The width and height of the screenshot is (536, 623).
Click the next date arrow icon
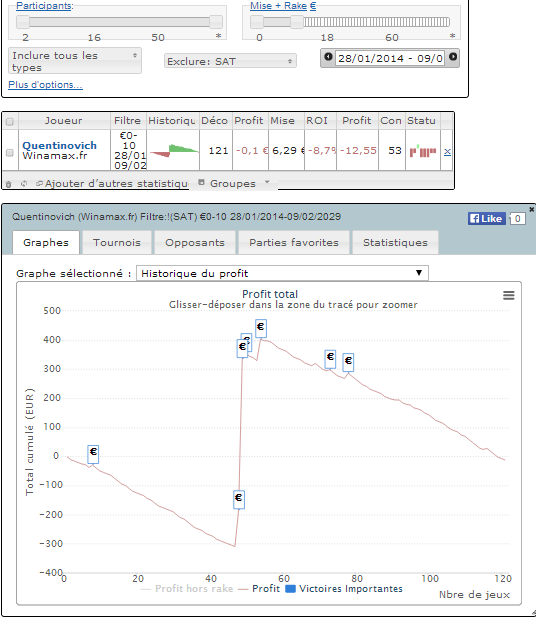point(453,57)
